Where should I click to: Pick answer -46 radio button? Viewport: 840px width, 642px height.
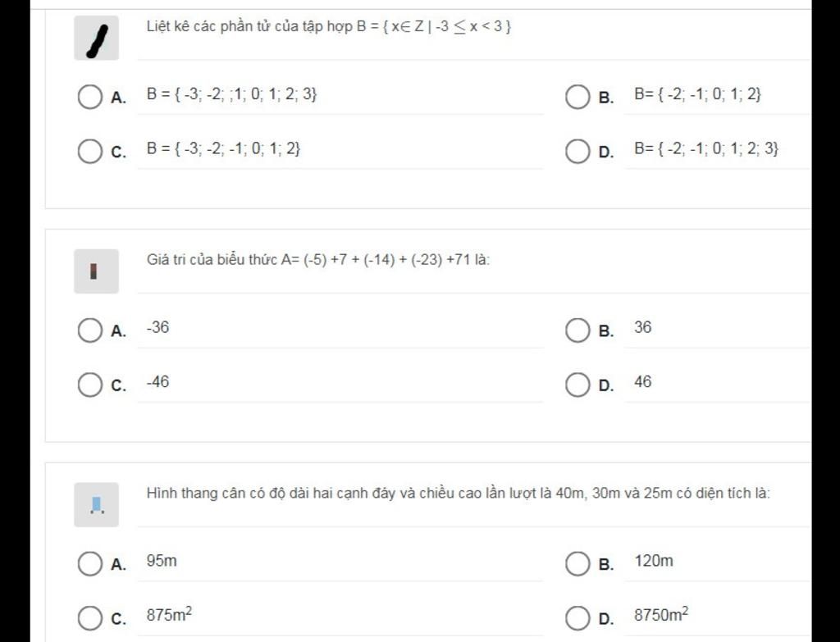click(x=90, y=385)
